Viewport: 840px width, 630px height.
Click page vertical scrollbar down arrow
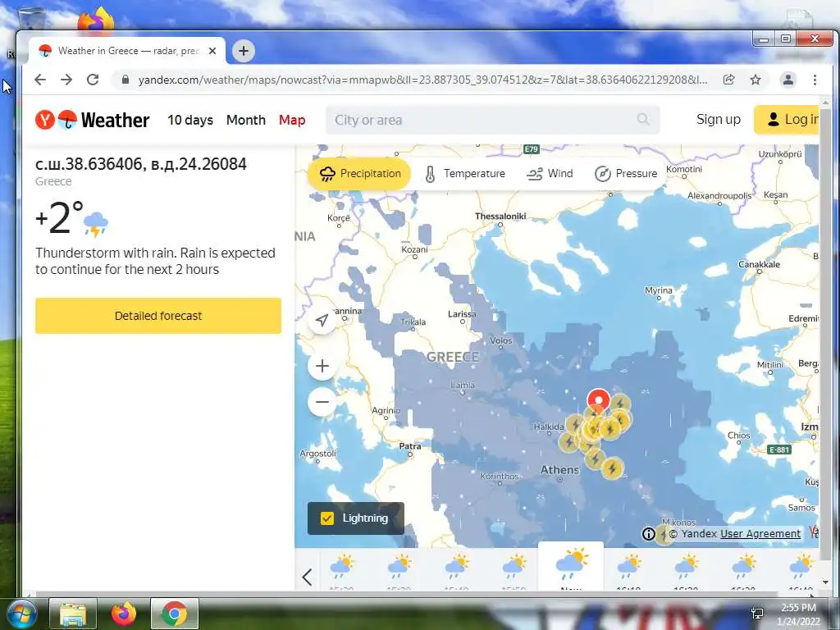coord(825,582)
